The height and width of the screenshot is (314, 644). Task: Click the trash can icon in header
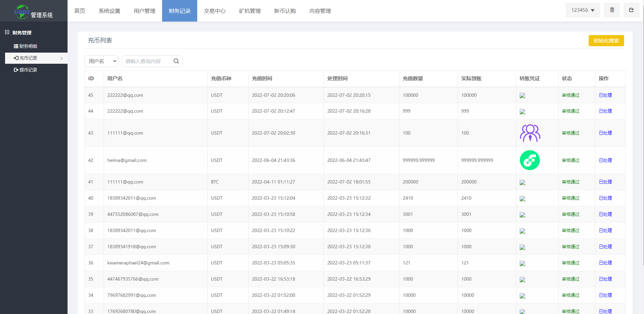[612, 10]
